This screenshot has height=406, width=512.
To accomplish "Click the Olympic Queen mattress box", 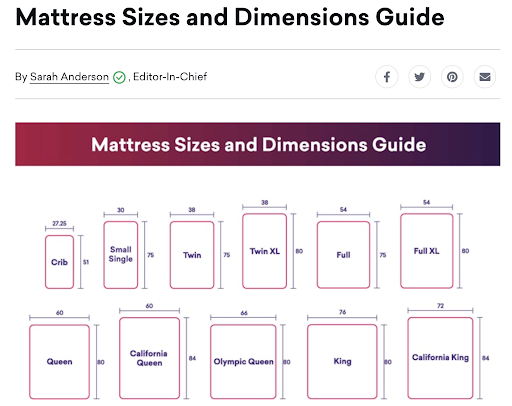I will tap(243, 362).
